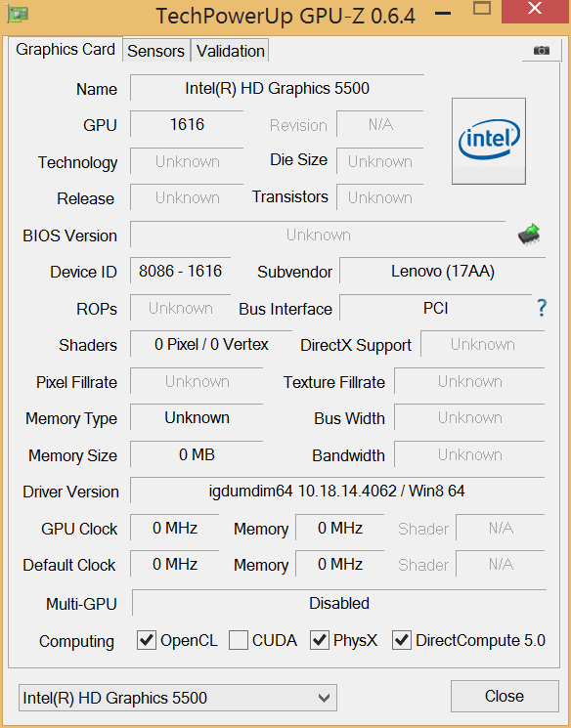Click the Intel vendor logo
The height and width of the screenshot is (728, 571).
coord(489,141)
